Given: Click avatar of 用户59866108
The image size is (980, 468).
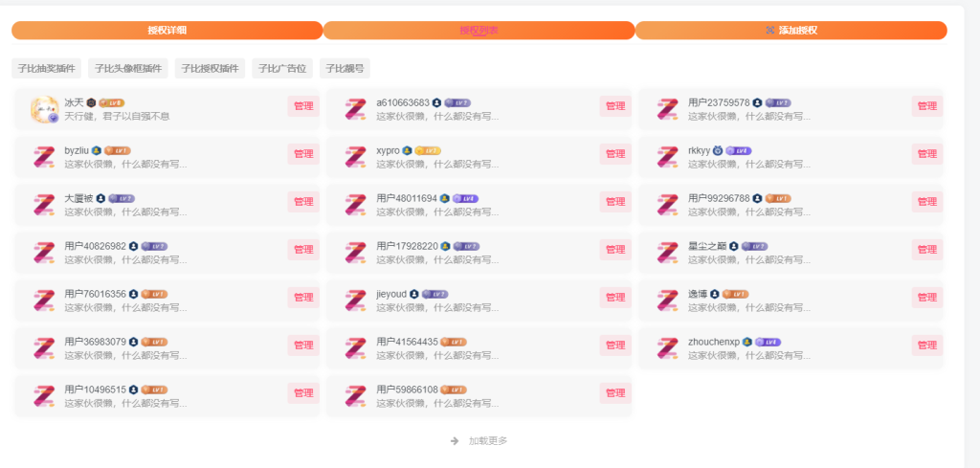Looking at the screenshot, I should coord(356,396).
